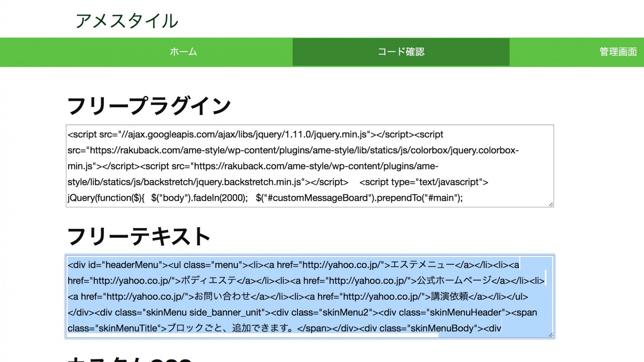Screen dimensions: 644x362
Task: Click the text prependTo("#main") in the plugin code
Action: (x=418, y=198)
